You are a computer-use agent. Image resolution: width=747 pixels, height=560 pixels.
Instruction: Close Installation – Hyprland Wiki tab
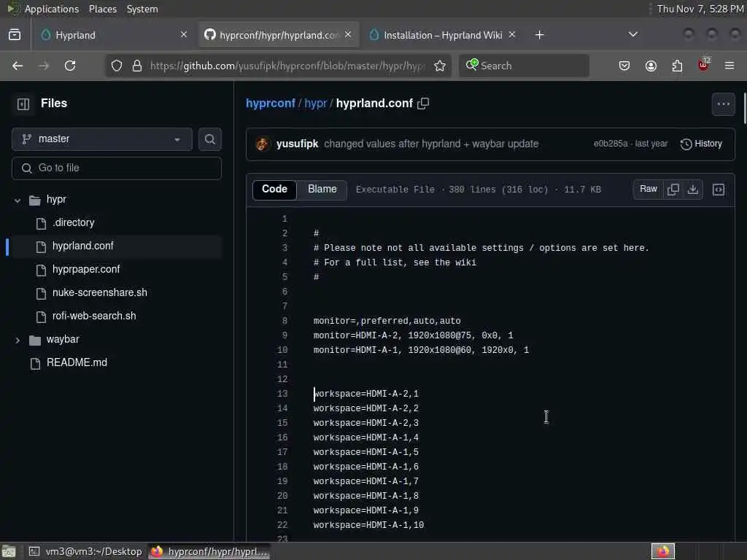(x=512, y=35)
